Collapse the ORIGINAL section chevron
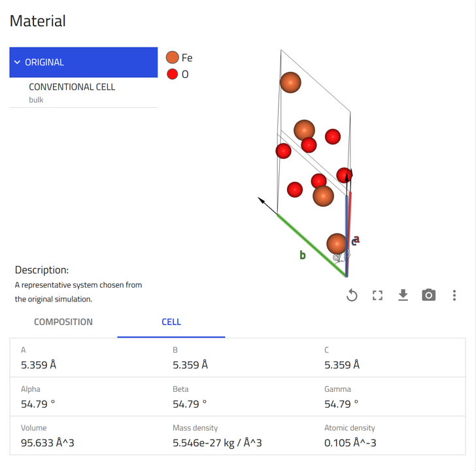 tap(17, 62)
